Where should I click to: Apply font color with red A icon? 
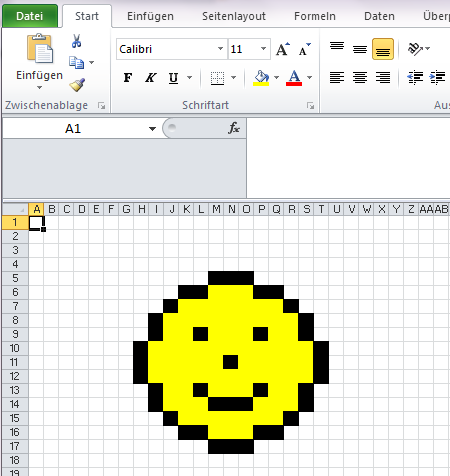pos(294,78)
